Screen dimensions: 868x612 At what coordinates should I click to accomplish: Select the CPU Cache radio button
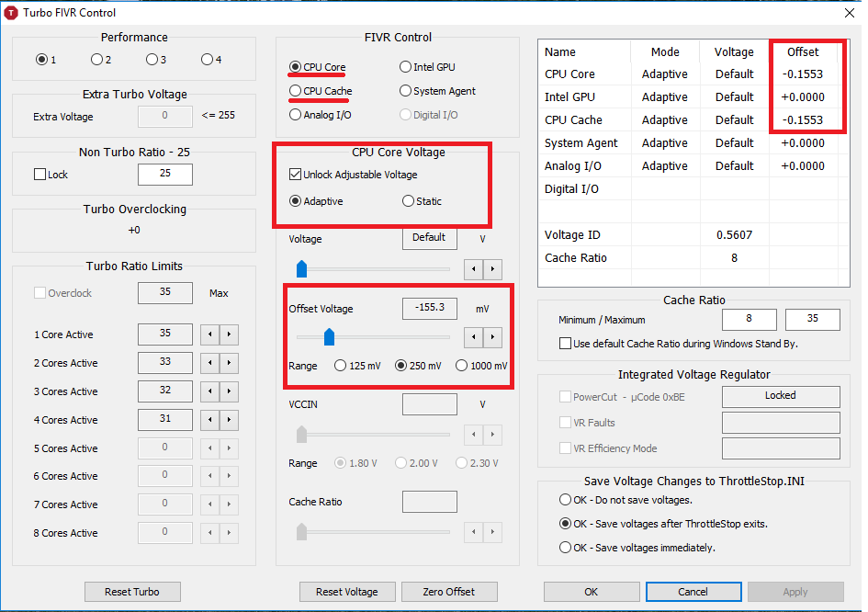click(295, 91)
